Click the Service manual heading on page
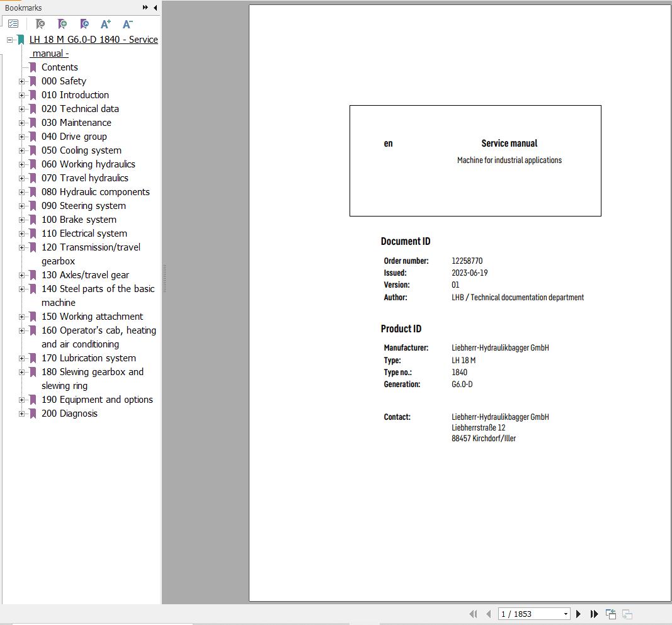Screen dimensions: 672x625 509,143
